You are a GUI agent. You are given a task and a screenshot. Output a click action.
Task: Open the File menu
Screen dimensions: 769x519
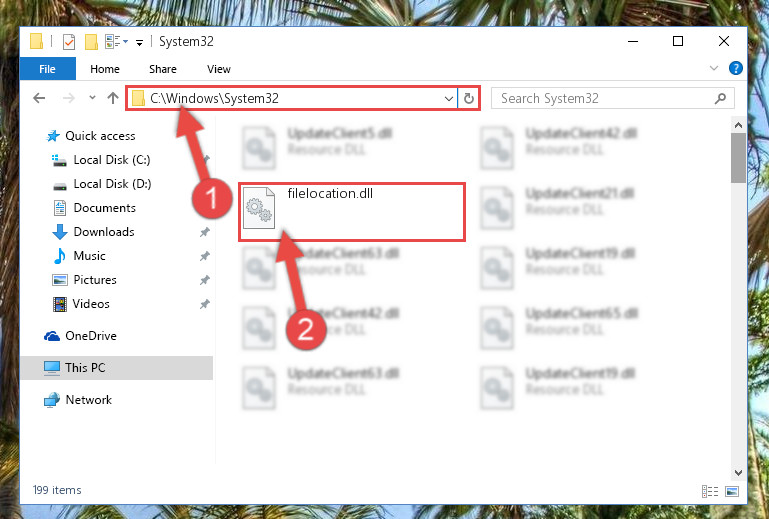click(48, 69)
